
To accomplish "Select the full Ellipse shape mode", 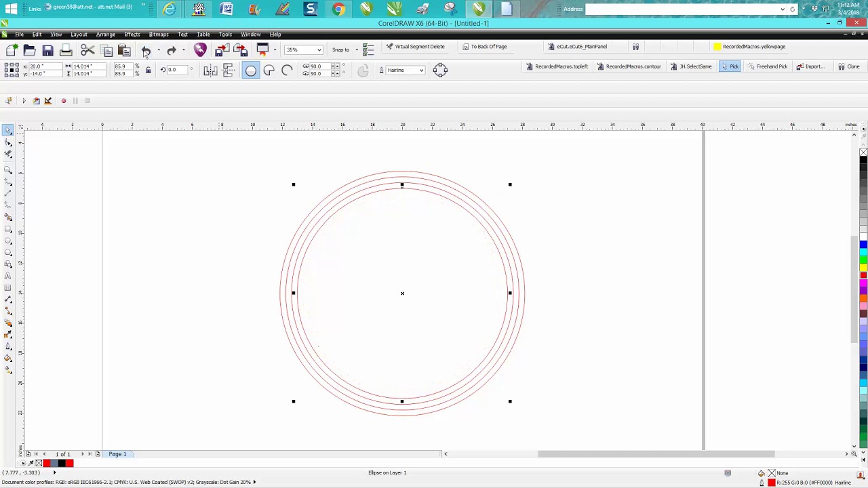I will point(251,70).
